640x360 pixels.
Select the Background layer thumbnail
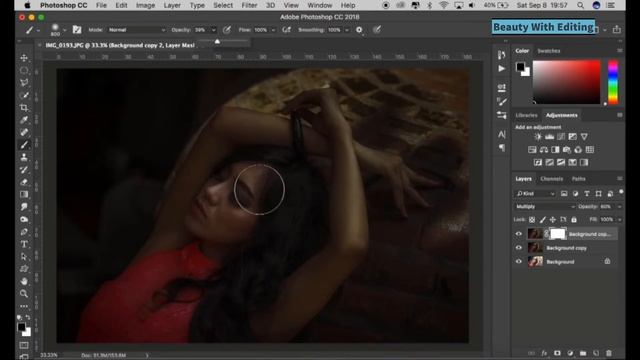tap(535, 262)
